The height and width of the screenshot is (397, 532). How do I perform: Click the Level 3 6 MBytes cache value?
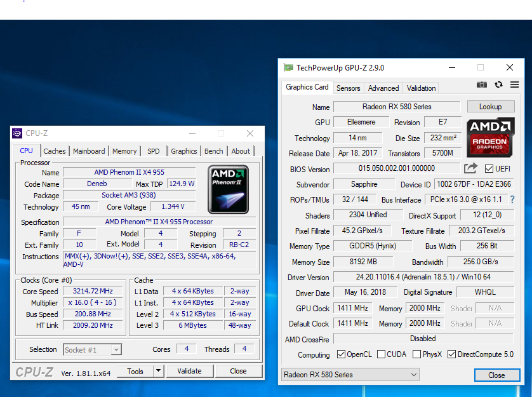(193, 325)
